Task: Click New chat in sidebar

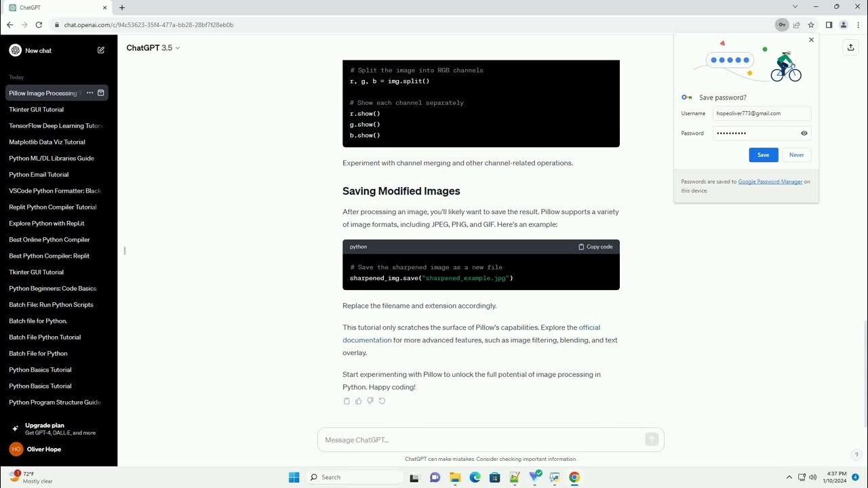Action: [x=57, y=50]
